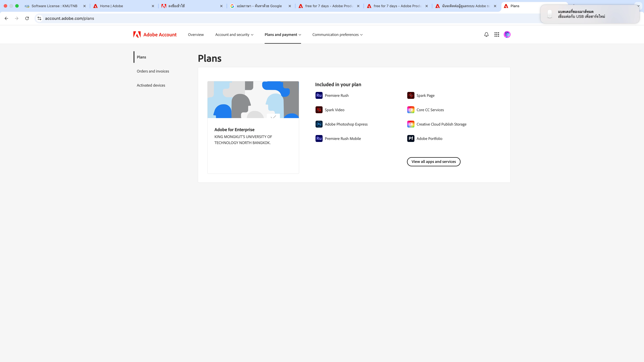Click the notifications bell icon

(x=486, y=35)
